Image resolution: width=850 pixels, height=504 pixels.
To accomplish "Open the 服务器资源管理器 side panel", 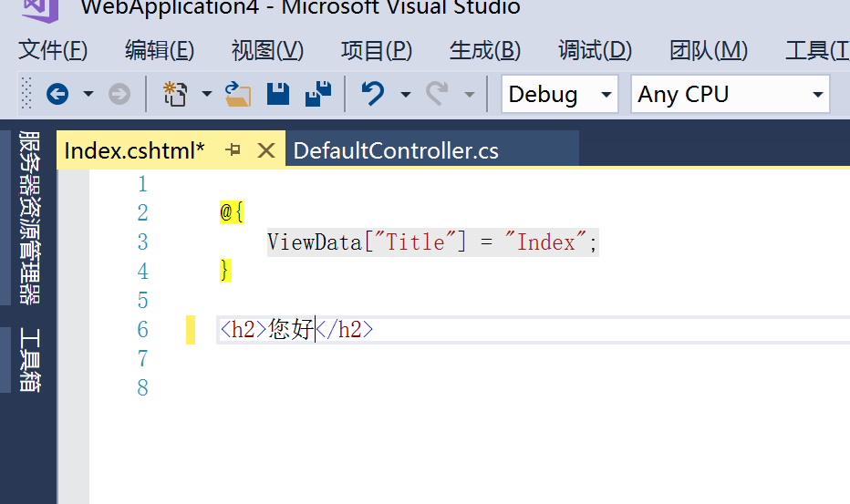I will (29, 217).
